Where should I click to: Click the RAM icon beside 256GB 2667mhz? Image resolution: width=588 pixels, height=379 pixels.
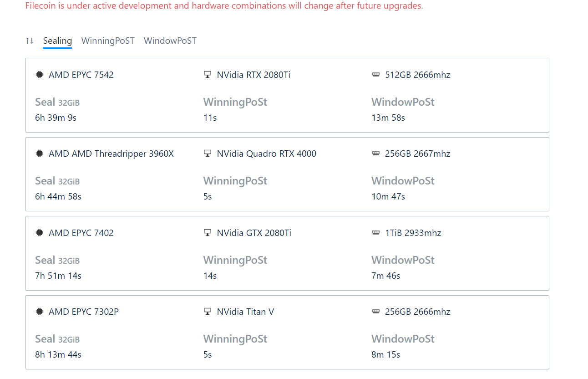pyautogui.click(x=376, y=154)
